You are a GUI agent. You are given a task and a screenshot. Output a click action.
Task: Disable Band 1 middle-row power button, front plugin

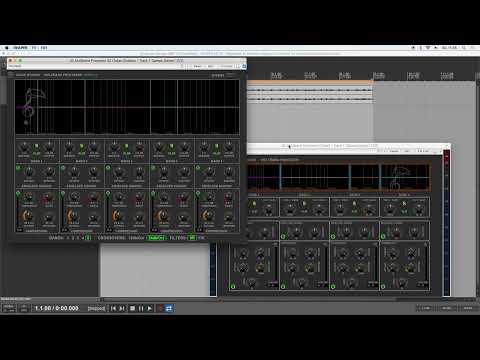tap(18, 168)
